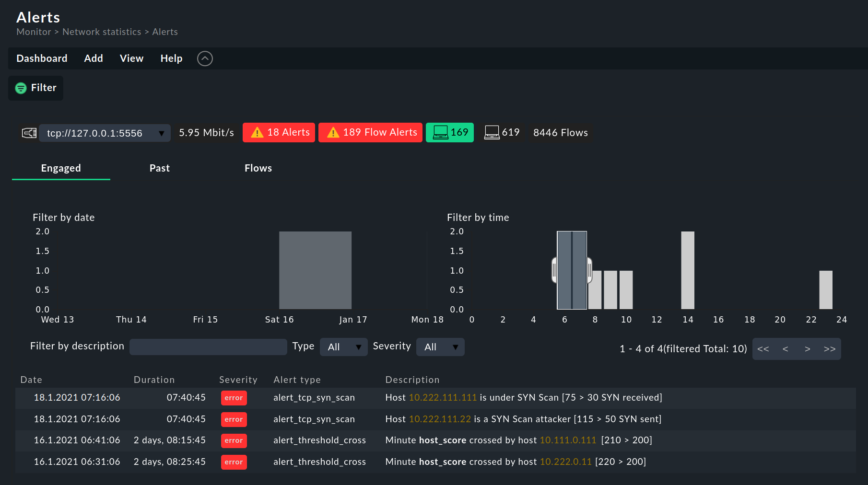Open the Add menu

[x=94, y=58]
